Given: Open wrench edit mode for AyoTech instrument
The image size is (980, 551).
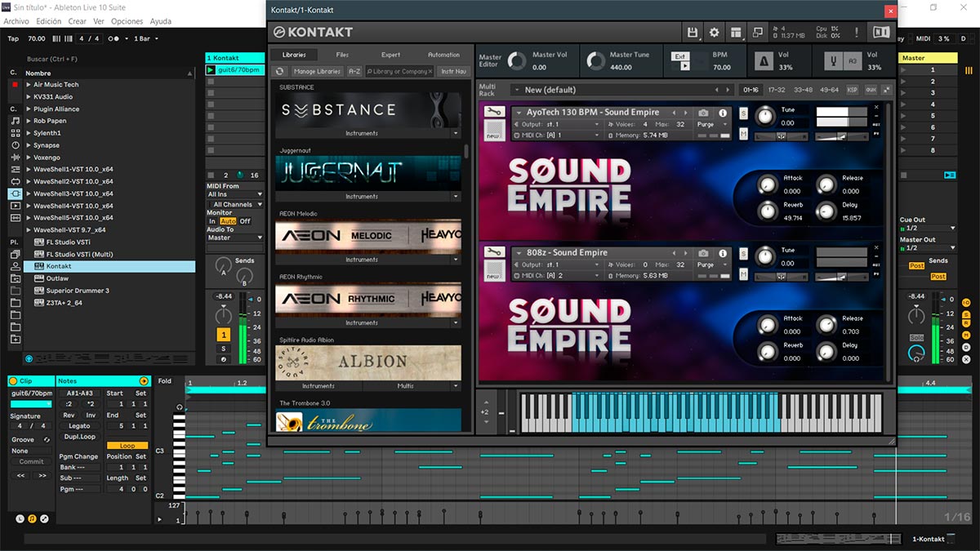Looking at the screenshot, I should pos(493,113).
